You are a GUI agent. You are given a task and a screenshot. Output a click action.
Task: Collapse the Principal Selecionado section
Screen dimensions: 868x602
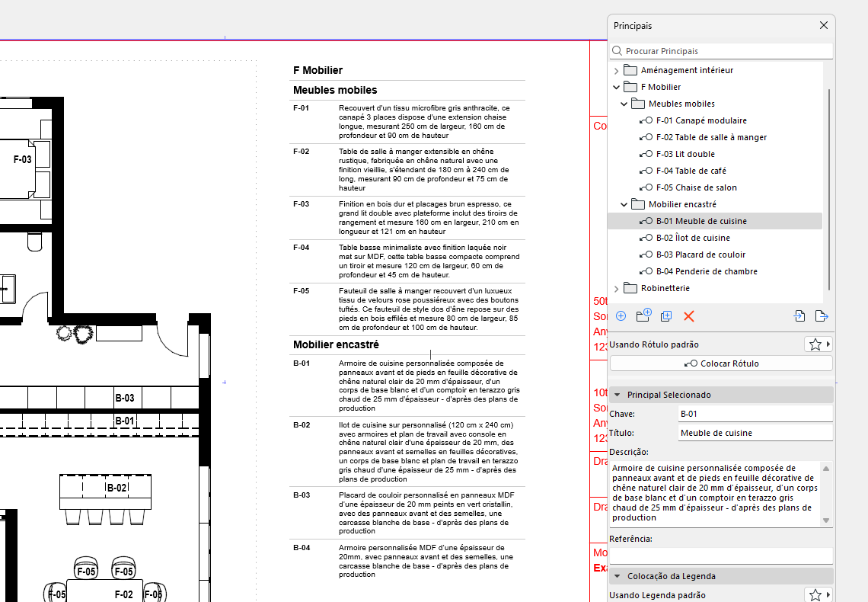tap(617, 395)
